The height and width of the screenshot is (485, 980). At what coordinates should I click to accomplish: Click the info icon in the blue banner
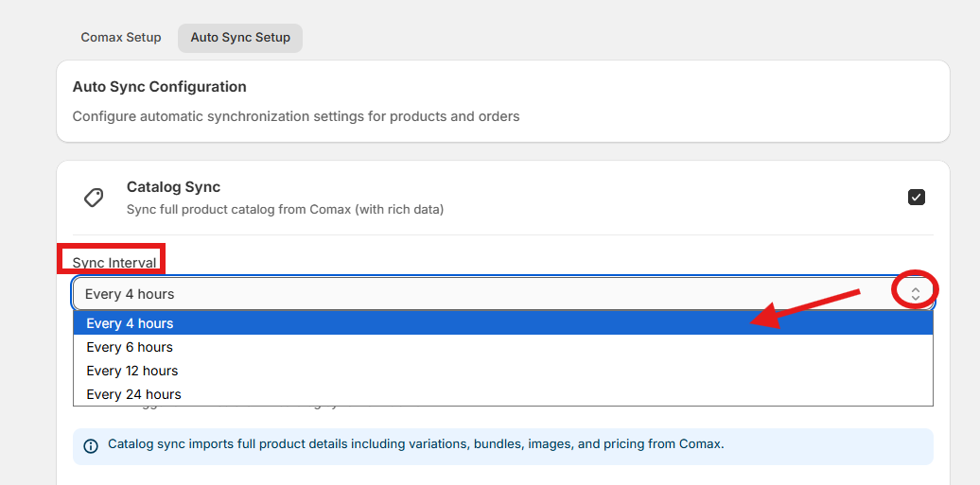point(91,445)
